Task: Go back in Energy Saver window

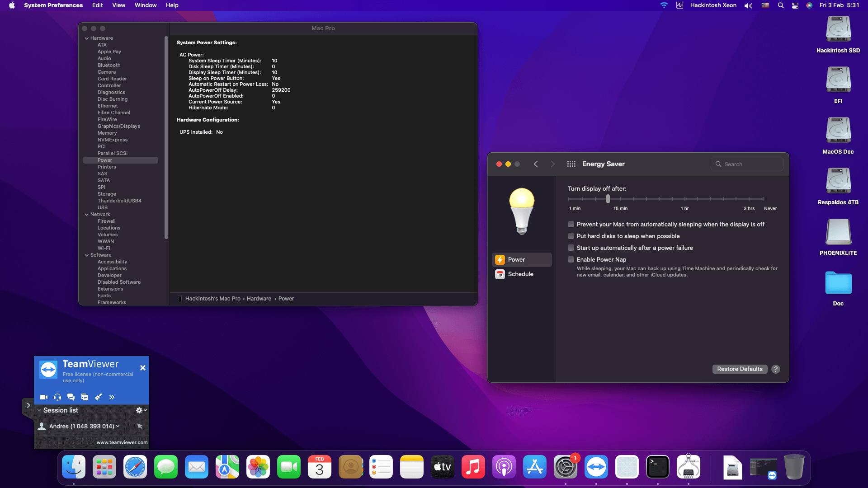Action: [x=536, y=164]
